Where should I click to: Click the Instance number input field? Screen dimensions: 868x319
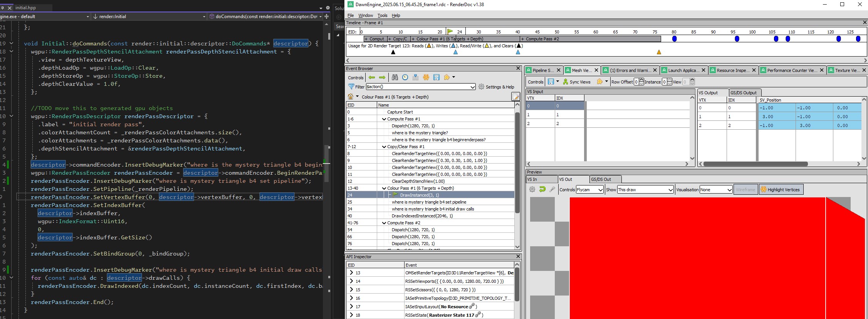(x=664, y=82)
